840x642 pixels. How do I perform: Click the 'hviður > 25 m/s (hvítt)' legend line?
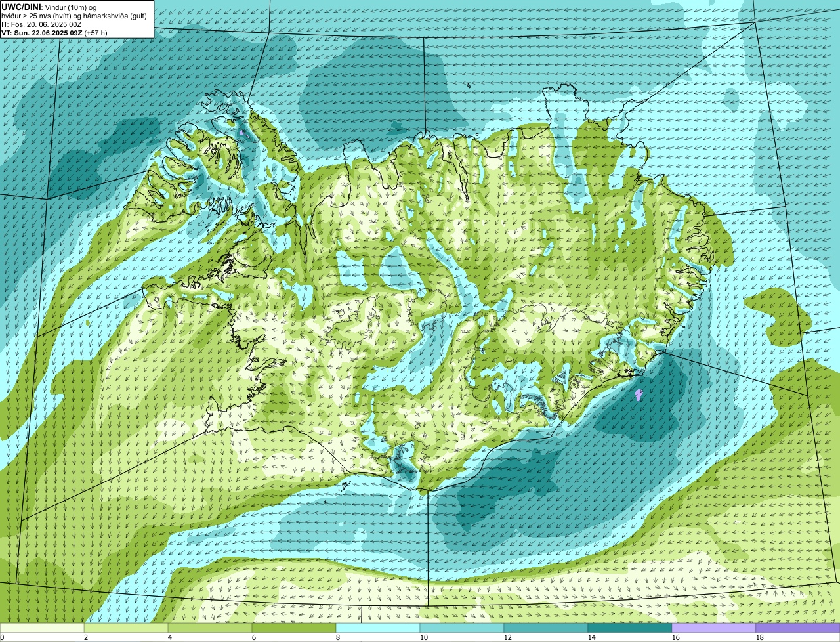pyautogui.click(x=75, y=15)
